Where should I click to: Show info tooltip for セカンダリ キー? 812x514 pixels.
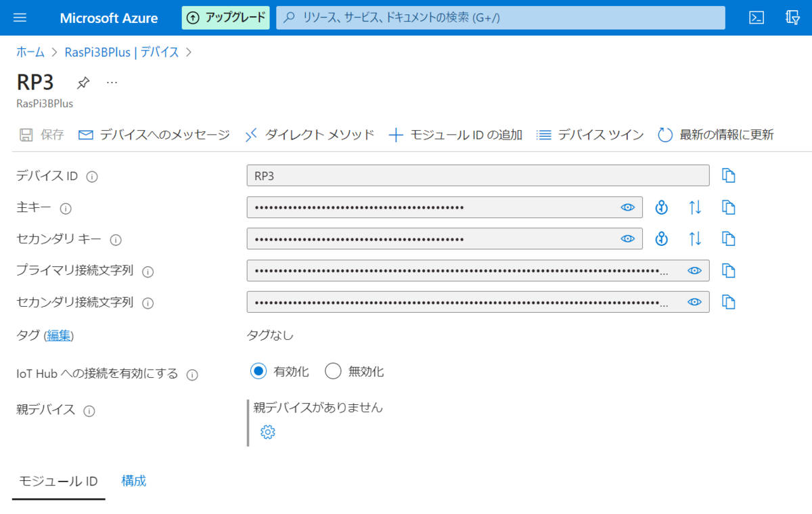116,240
